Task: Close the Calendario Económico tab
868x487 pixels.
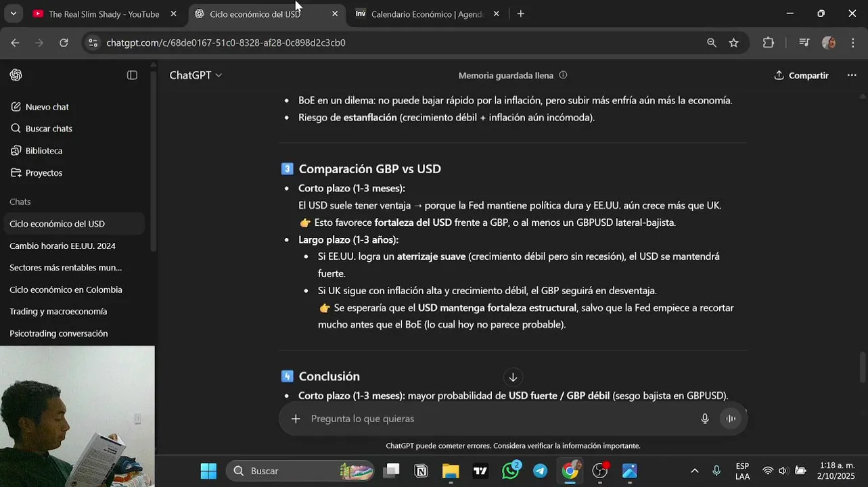Action: (496, 14)
